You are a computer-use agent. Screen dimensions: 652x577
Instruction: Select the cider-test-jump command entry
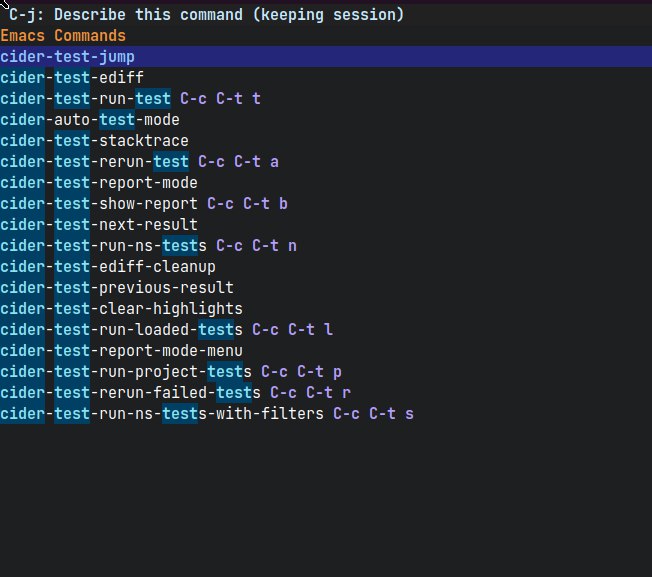pyautogui.click(x=68, y=57)
